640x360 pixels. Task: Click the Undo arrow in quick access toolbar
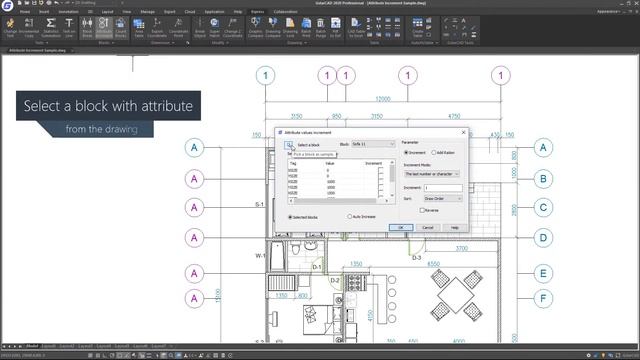tap(56, 3)
